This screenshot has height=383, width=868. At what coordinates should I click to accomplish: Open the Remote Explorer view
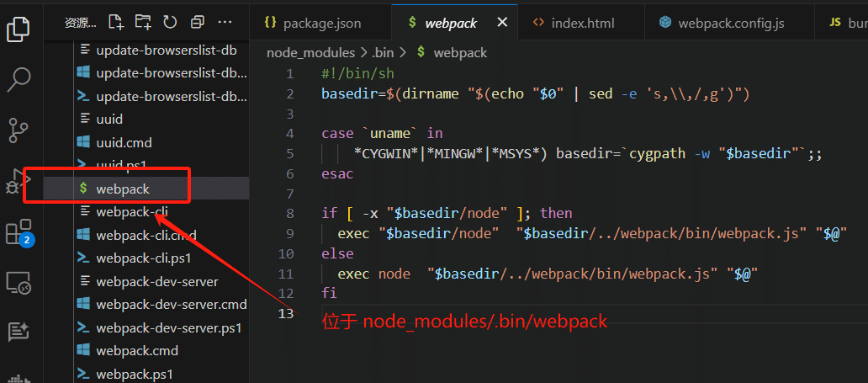[19, 283]
